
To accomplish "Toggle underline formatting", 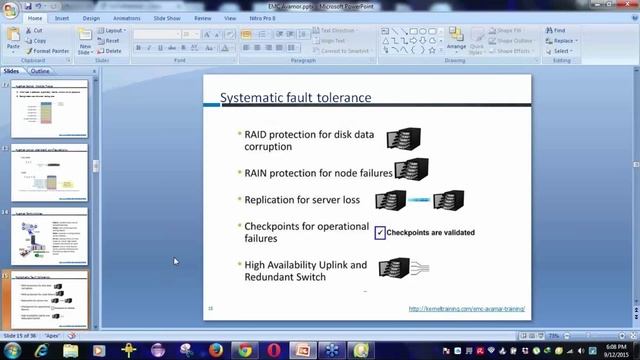I will click(x=160, y=48).
